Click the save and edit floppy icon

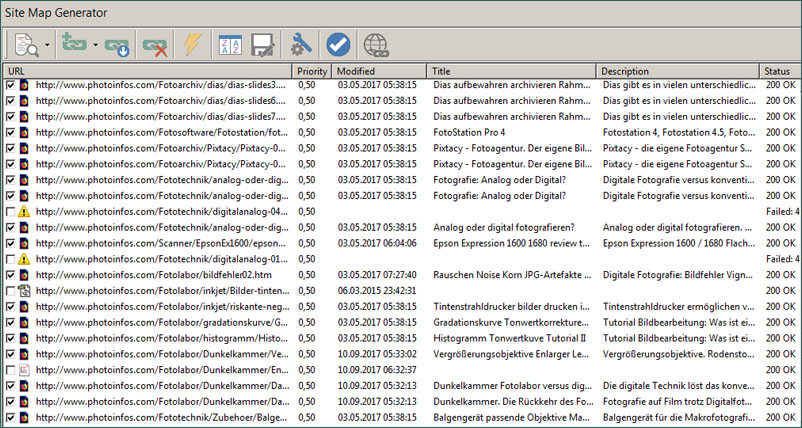263,45
